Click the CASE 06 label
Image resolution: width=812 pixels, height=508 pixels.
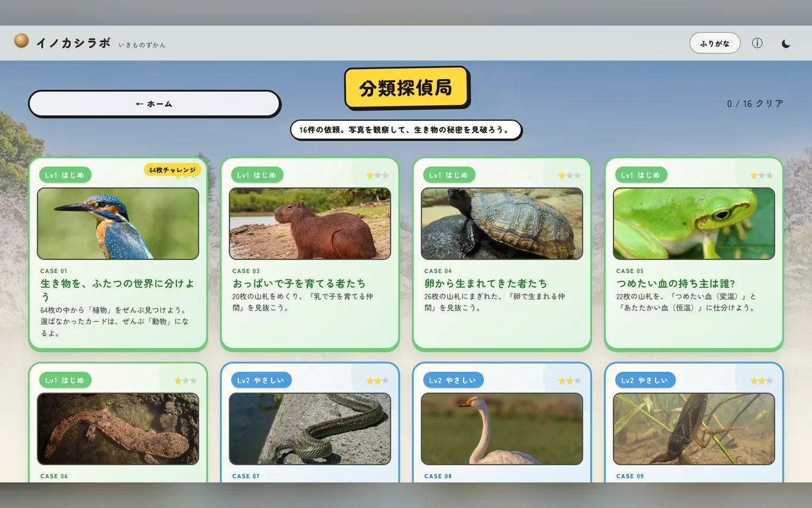[54, 476]
